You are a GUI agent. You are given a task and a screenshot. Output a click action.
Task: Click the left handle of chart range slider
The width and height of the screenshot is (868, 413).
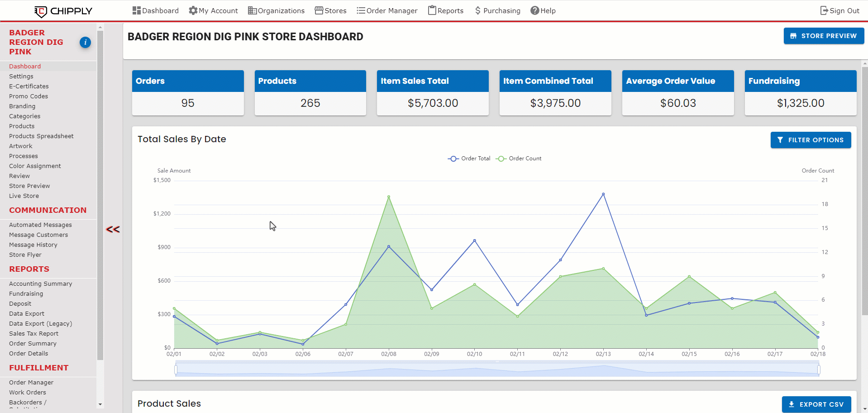point(176,370)
